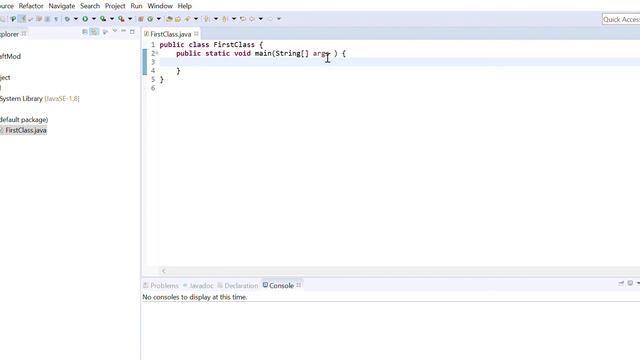Open the Run button dropdown arrow
The image size is (640, 360).
coord(94,19)
